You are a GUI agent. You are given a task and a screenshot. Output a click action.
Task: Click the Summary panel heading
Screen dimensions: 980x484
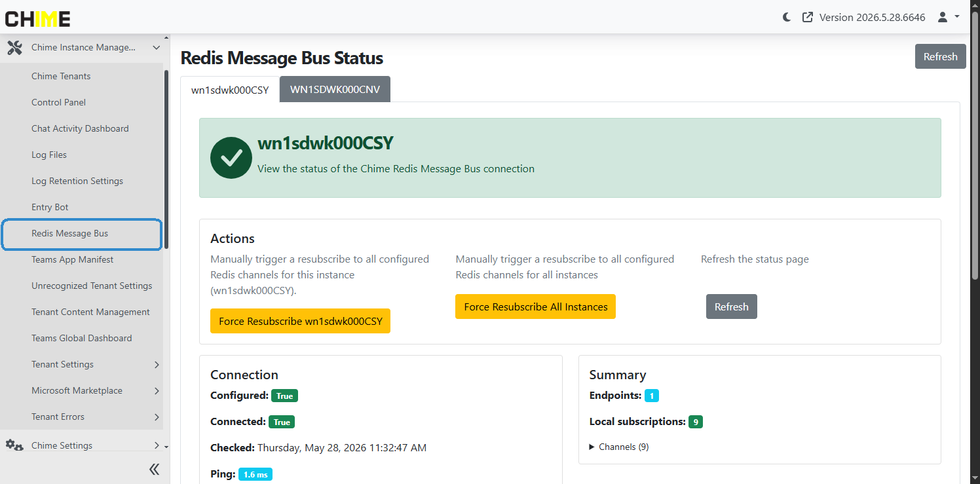pyautogui.click(x=617, y=375)
